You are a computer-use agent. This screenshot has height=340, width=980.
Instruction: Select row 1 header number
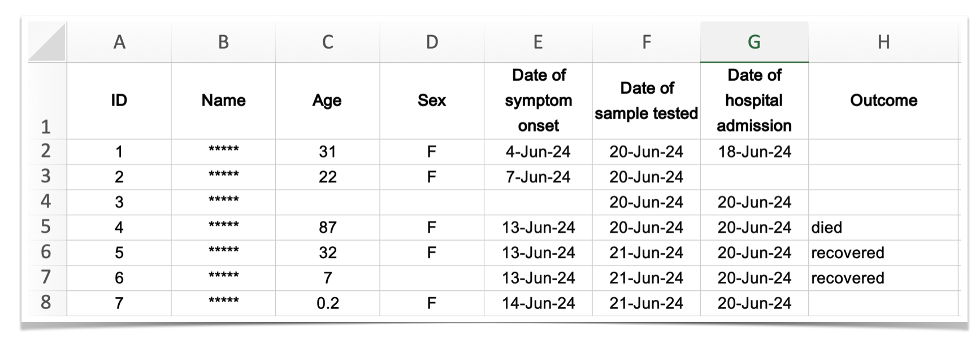point(46,127)
